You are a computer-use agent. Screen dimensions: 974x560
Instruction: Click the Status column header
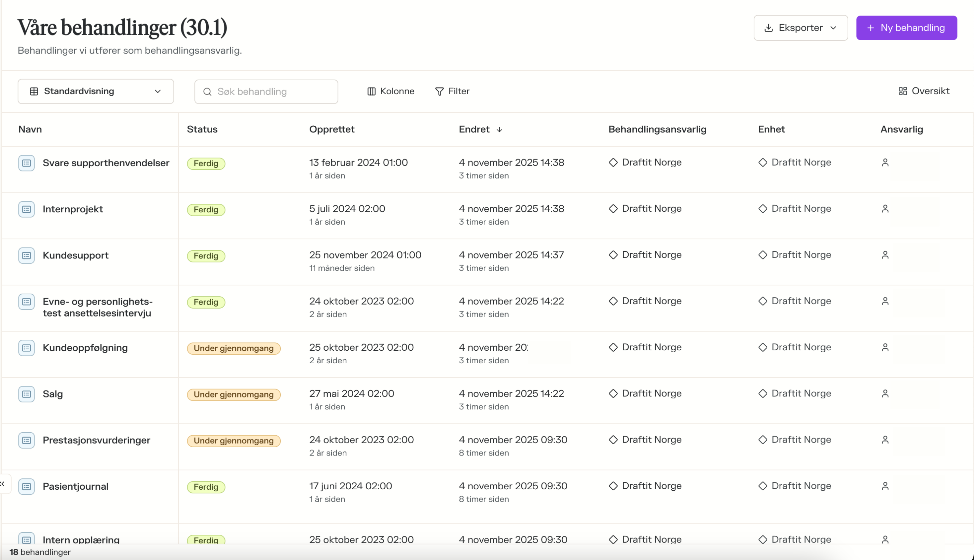(202, 129)
